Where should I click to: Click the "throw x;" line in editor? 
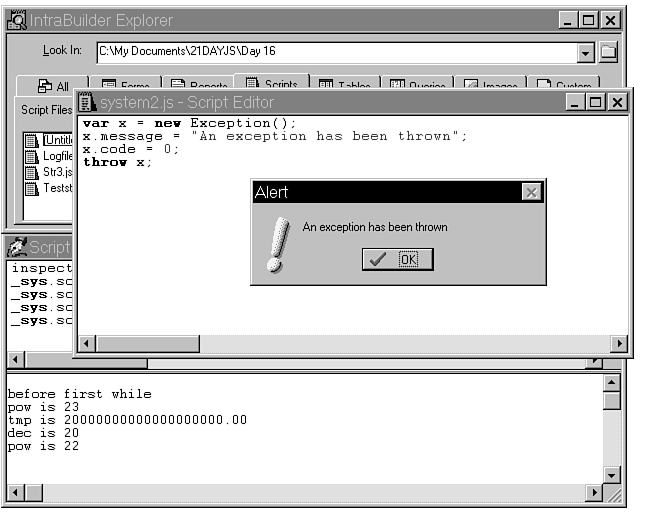(118, 162)
